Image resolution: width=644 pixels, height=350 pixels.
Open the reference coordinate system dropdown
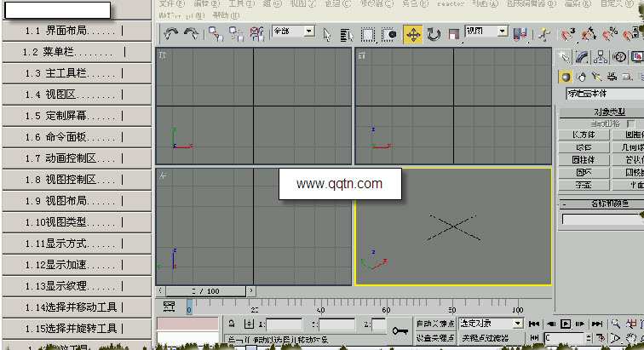click(x=486, y=32)
